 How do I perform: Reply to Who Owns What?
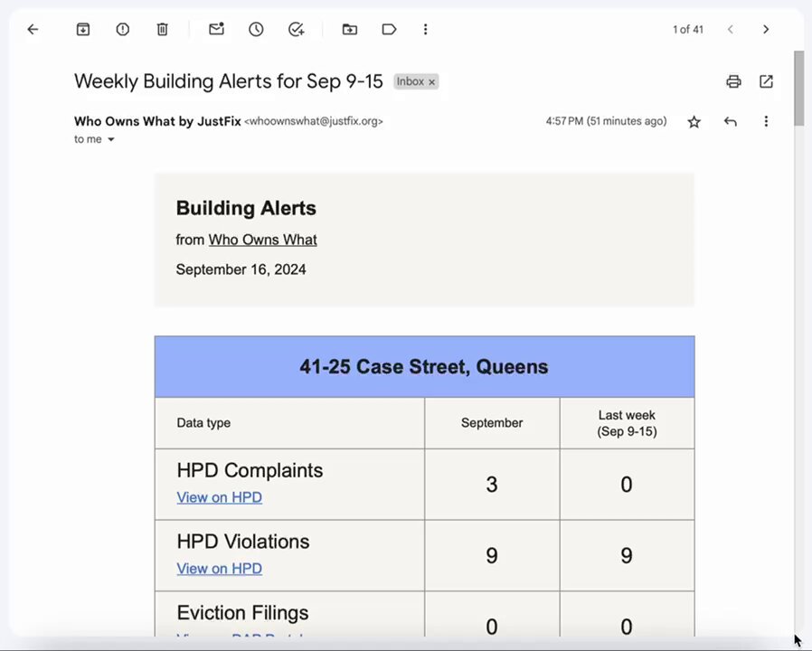731,122
